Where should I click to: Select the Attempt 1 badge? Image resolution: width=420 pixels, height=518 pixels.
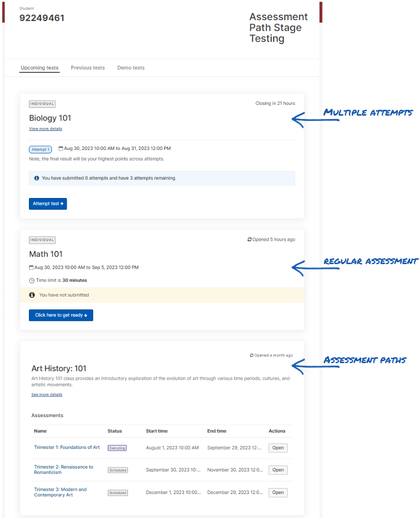pos(40,149)
